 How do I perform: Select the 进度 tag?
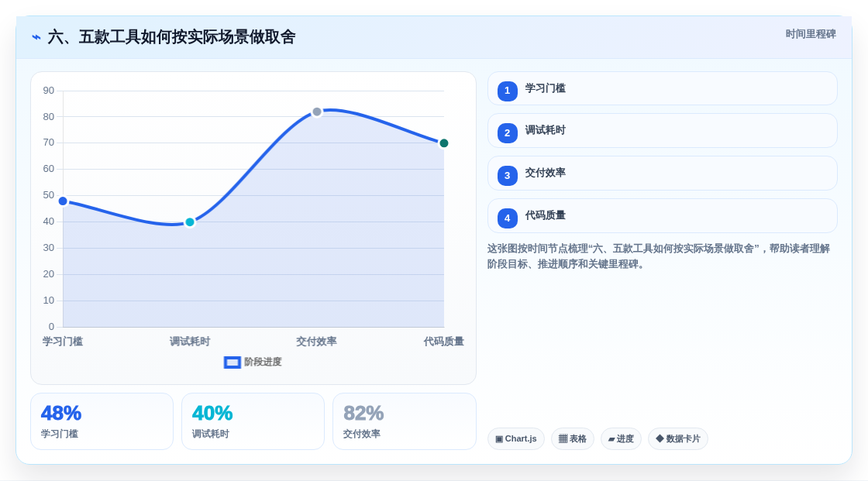[621, 439]
